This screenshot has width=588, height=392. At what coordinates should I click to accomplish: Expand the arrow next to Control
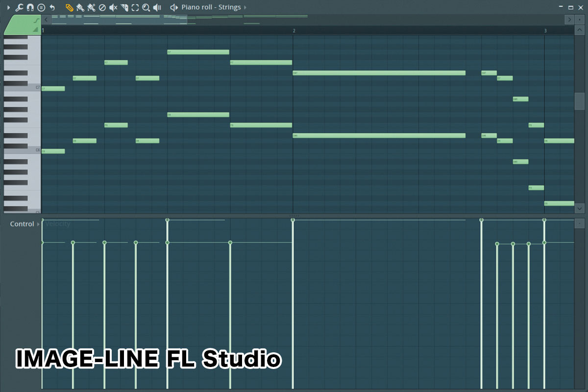[39, 224]
